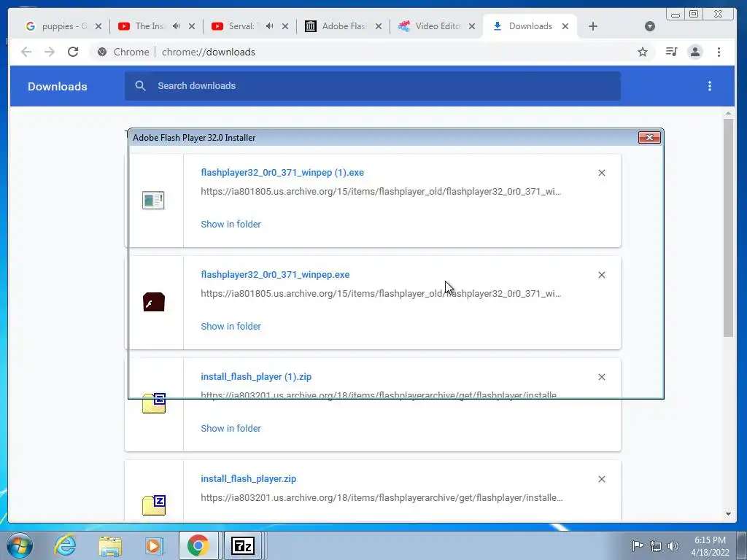Click the scrollbar down arrow
Viewport: 747px width, 560px height.
[728, 514]
